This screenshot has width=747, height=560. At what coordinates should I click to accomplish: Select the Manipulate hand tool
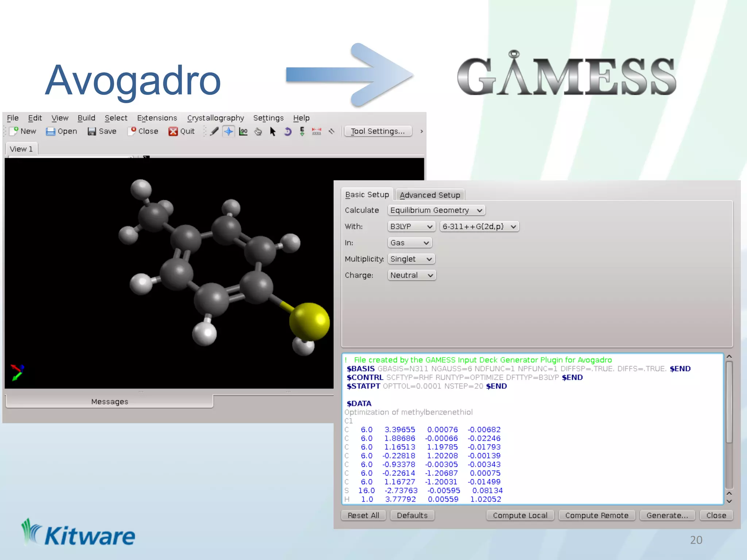(258, 131)
